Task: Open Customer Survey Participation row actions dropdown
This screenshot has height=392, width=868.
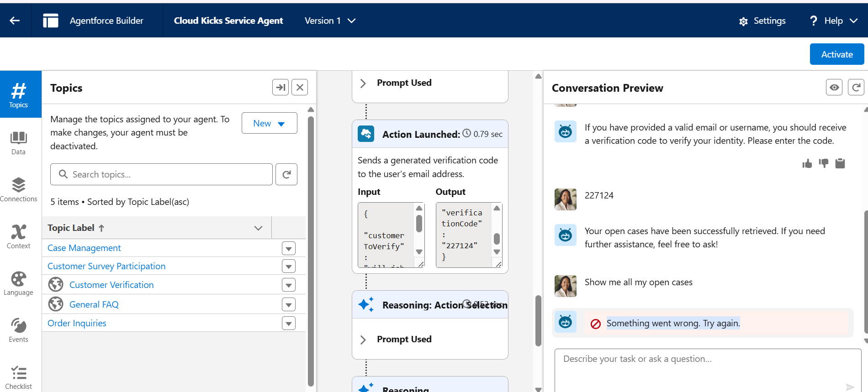Action: pos(288,266)
